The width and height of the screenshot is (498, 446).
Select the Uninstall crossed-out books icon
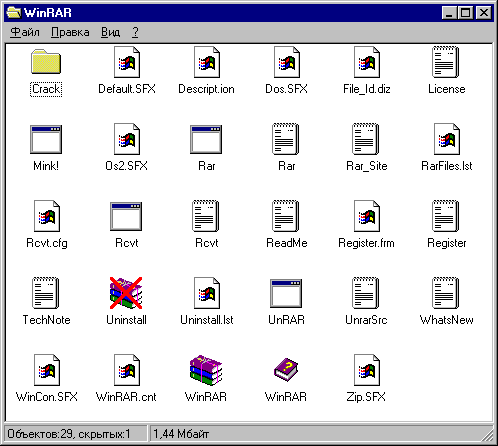(x=126, y=293)
